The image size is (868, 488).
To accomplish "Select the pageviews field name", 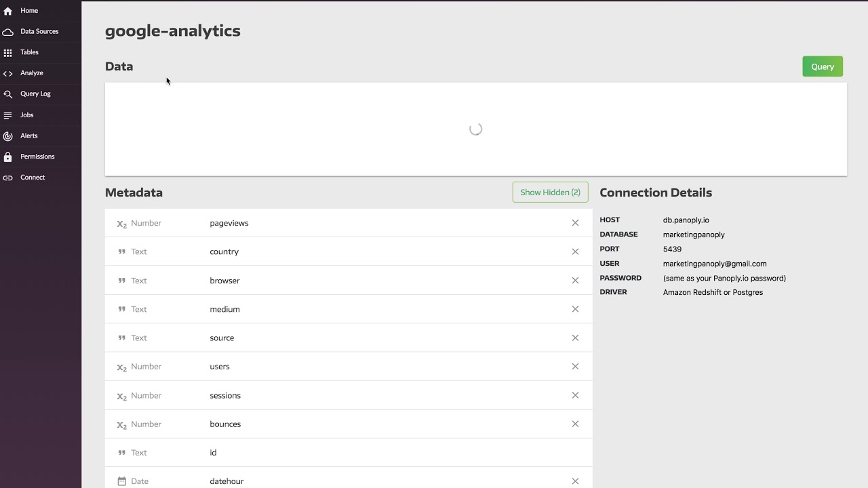I will point(229,223).
